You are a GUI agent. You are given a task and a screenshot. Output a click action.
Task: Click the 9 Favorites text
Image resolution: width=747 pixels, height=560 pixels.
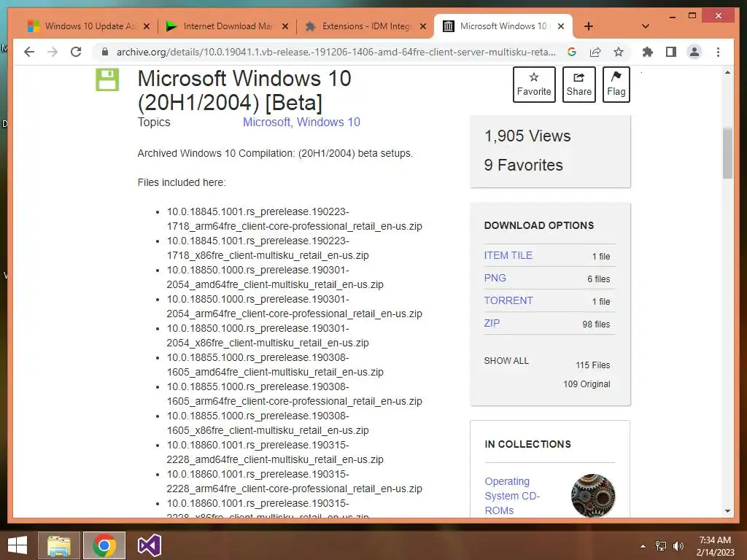coord(524,166)
